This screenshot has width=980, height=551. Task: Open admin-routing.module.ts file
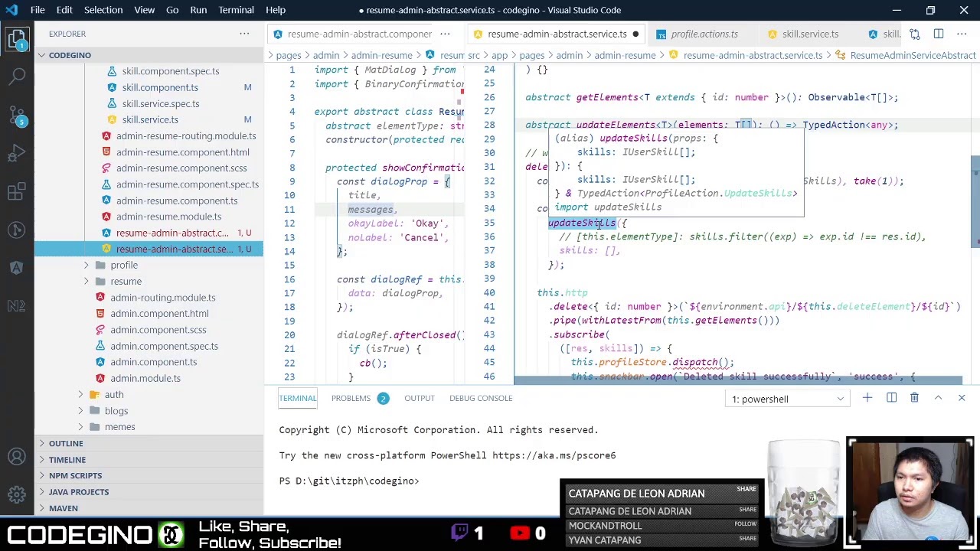tap(162, 297)
